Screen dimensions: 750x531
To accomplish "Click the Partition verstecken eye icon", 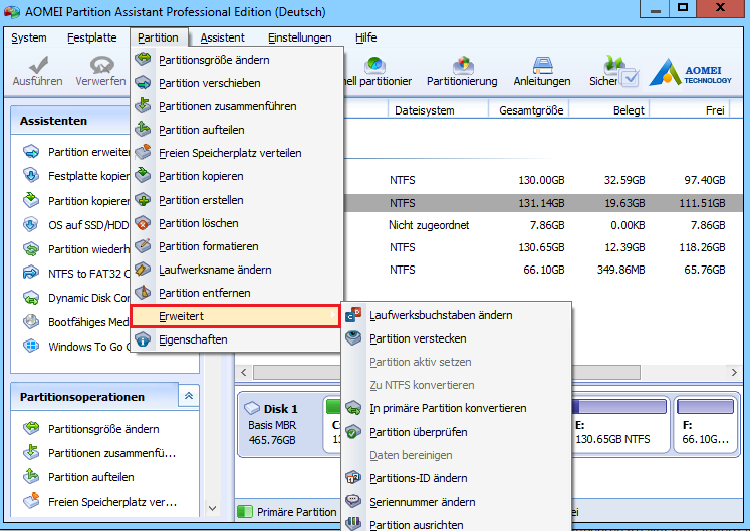I will click(x=353, y=338).
